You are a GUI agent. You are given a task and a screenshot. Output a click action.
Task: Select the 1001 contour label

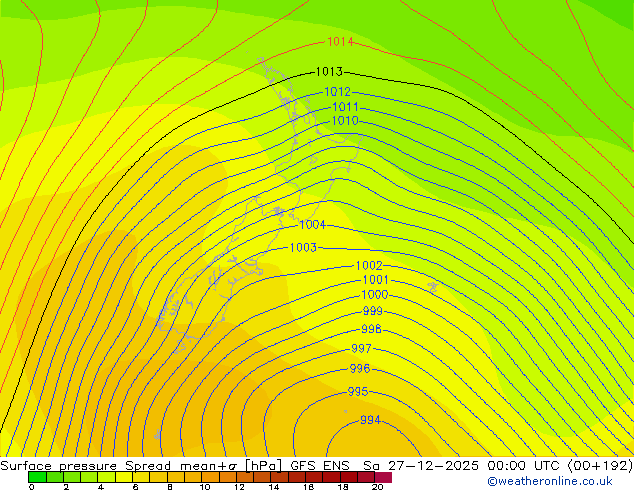(x=376, y=280)
